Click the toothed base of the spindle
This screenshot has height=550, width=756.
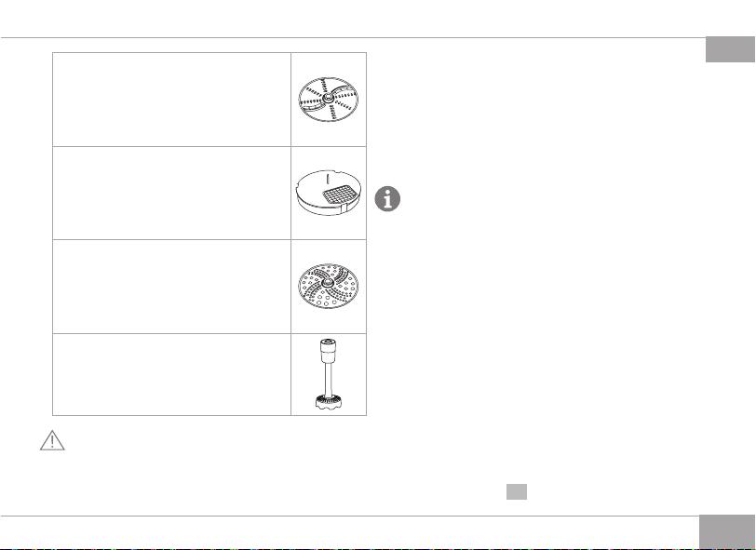(x=328, y=402)
